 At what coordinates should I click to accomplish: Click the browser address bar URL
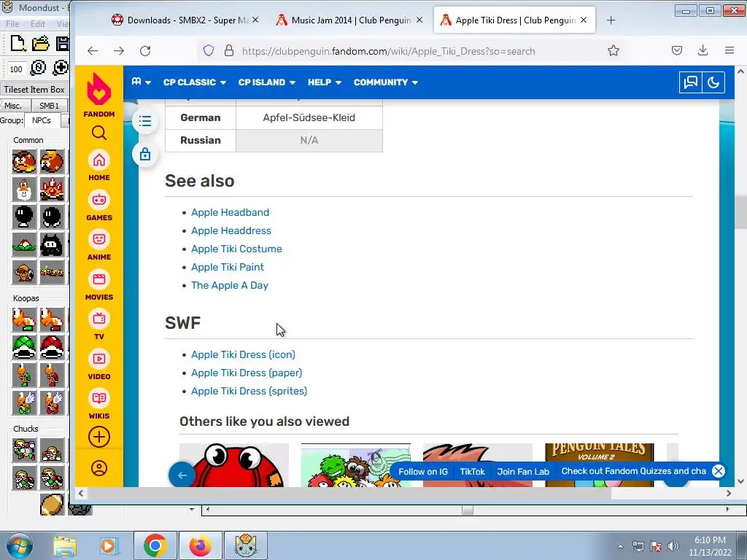pos(388,51)
